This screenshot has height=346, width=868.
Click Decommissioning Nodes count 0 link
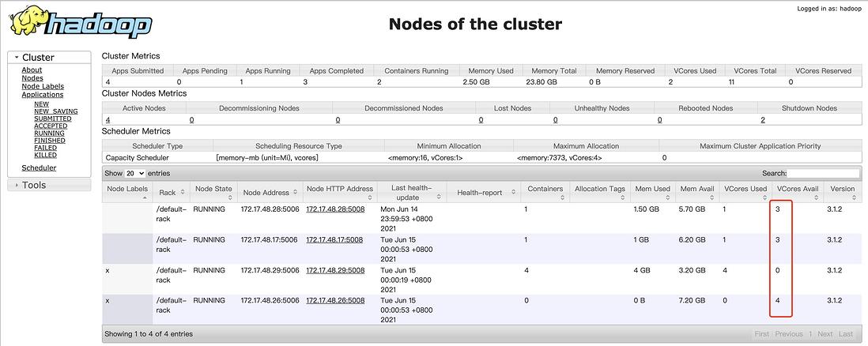(x=191, y=119)
